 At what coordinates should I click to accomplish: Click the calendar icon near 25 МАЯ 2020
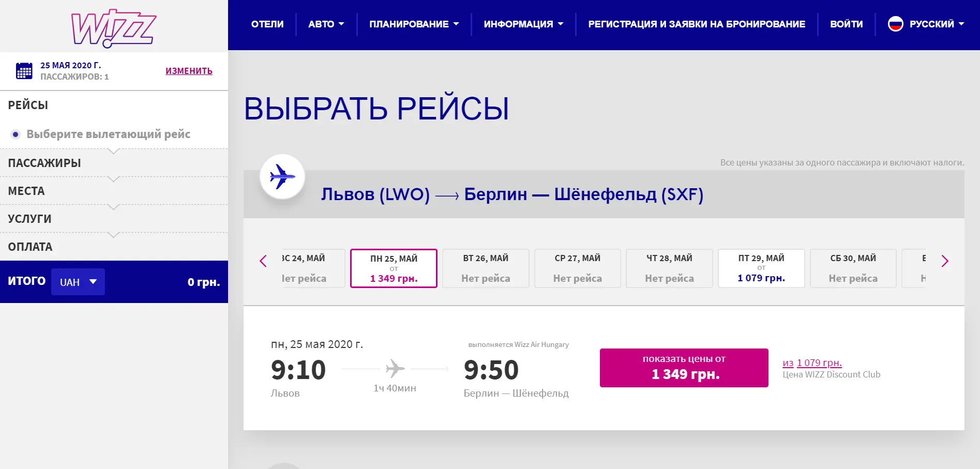[23, 71]
